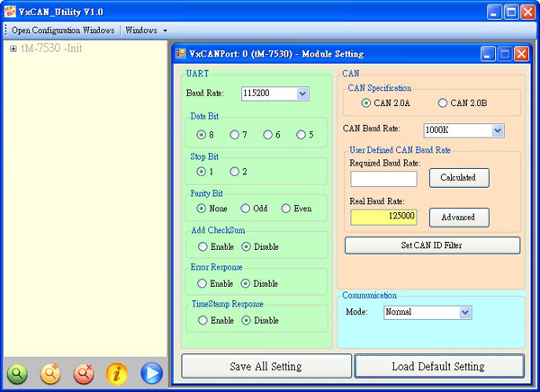Set parity bit to Even
Viewport: 540px width, 392px height.
pyautogui.click(x=286, y=209)
